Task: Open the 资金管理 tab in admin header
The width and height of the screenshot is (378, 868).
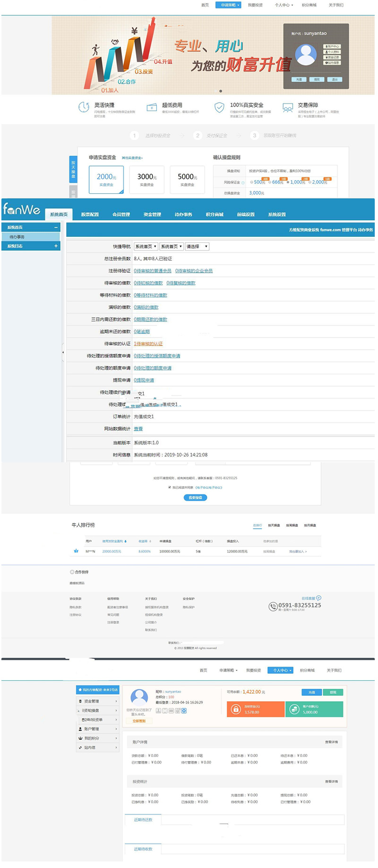Action: pos(152,215)
